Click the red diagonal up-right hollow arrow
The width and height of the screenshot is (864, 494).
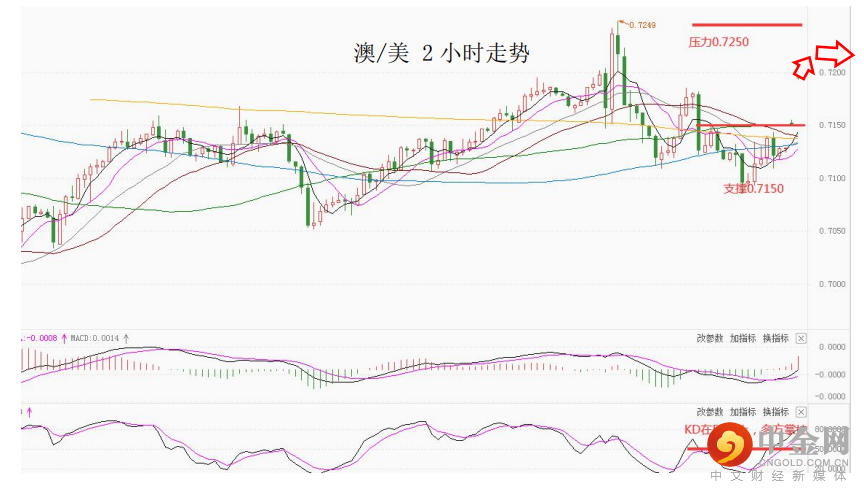803,66
